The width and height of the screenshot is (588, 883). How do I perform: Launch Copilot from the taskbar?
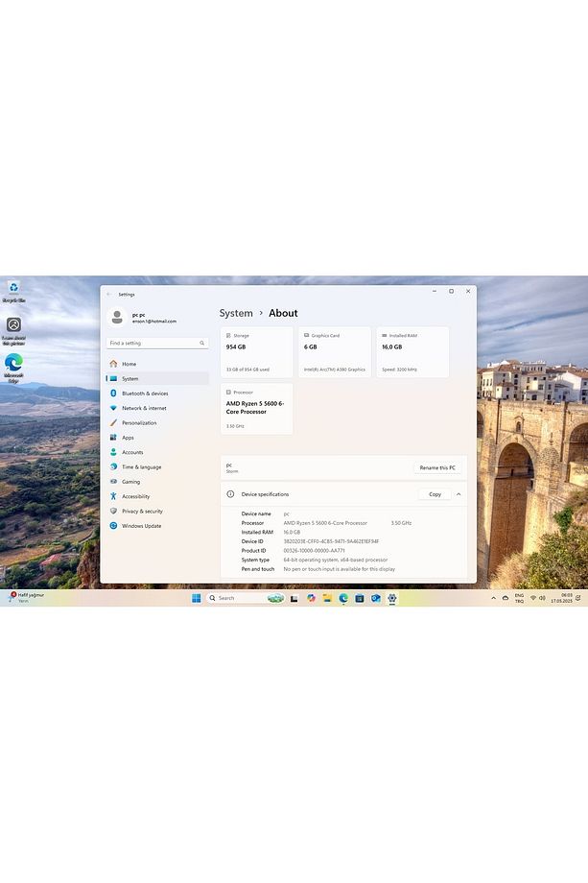pyautogui.click(x=311, y=598)
